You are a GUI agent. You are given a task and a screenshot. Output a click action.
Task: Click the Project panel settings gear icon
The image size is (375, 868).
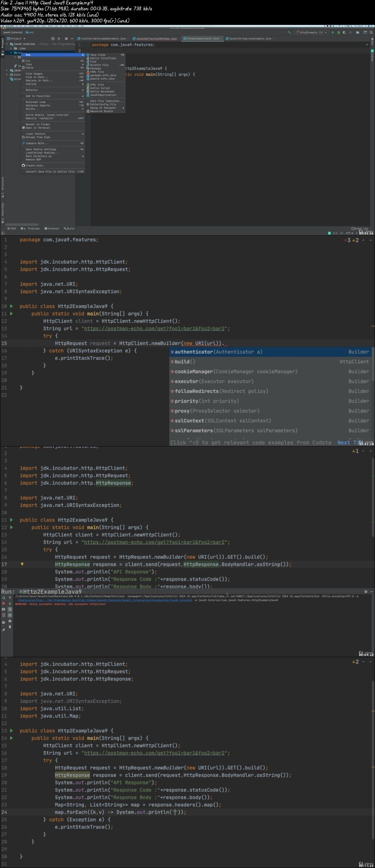(66, 38)
